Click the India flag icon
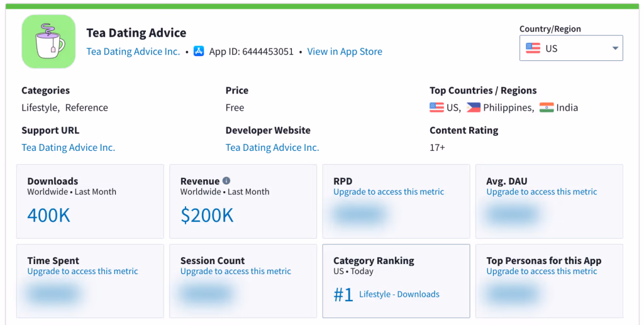Screen dimensions: 644x325 coord(547,107)
